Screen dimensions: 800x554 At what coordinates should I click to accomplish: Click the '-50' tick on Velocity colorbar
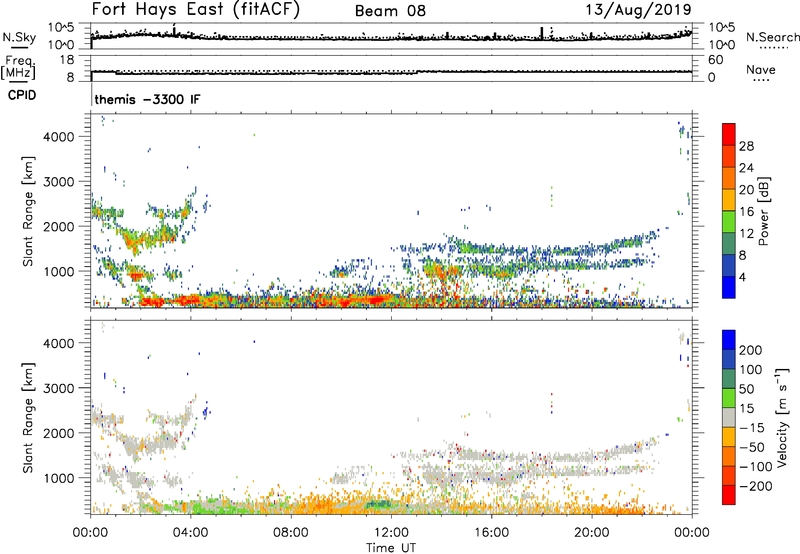pyautogui.click(x=751, y=447)
